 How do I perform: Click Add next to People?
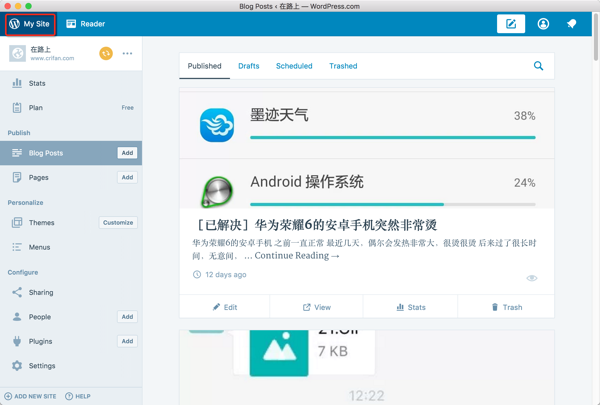click(x=127, y=317)
